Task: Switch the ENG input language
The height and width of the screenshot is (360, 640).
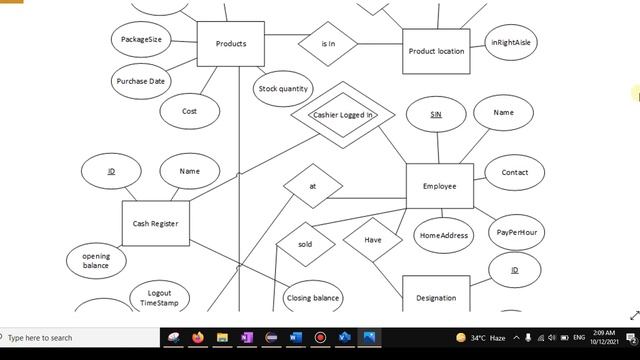Action: [x=579, y=338]
